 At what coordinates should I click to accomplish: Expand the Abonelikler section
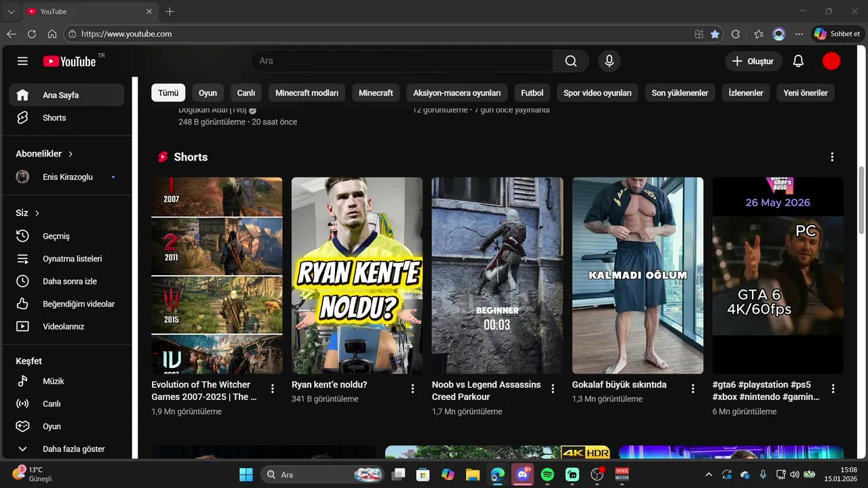coord(45,154)
